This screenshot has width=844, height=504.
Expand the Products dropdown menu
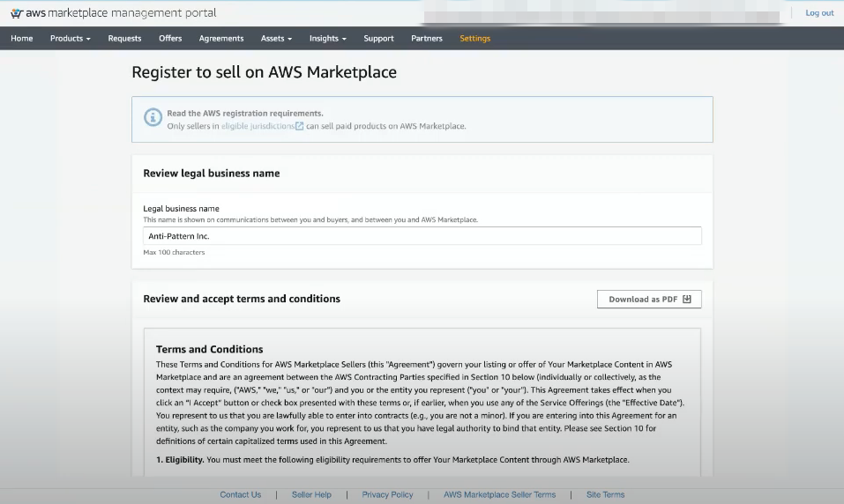point(71,38)
